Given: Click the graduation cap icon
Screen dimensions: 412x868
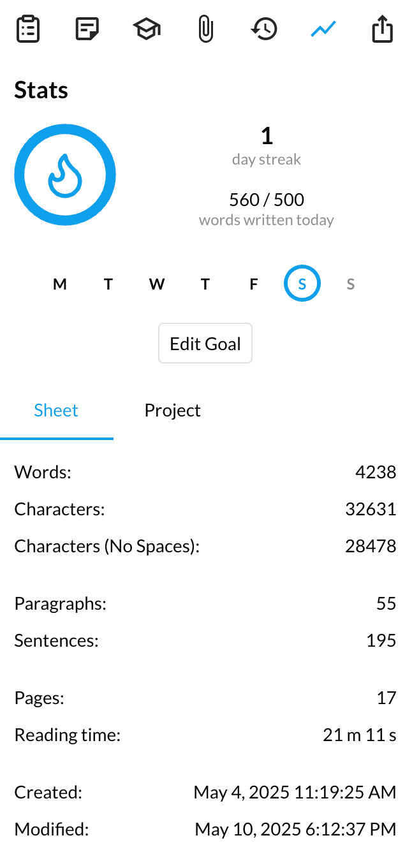Looking at the screenshot, I should [147, 29].
